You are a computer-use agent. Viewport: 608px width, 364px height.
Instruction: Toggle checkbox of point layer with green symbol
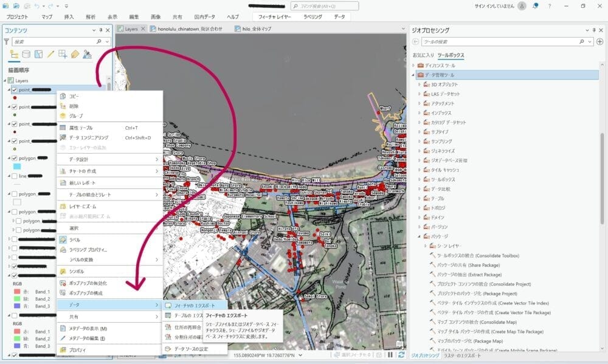pyautogui.click(x=15, y=106)
